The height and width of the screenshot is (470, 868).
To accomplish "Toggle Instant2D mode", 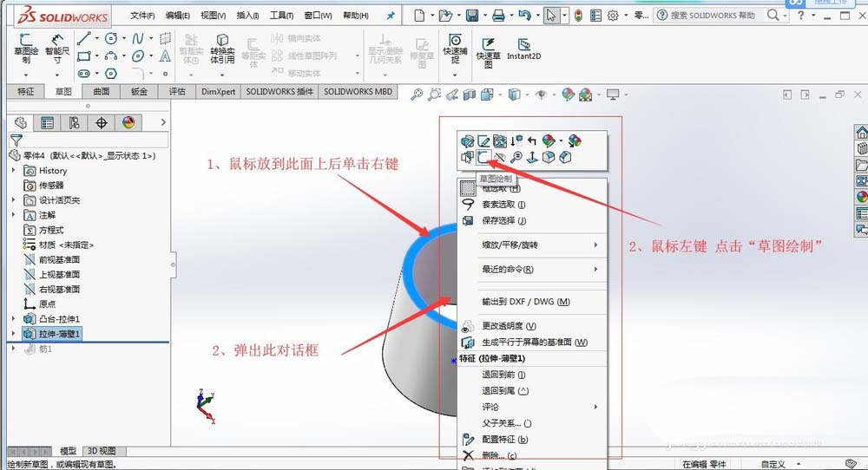I will (x=523, y=49).
